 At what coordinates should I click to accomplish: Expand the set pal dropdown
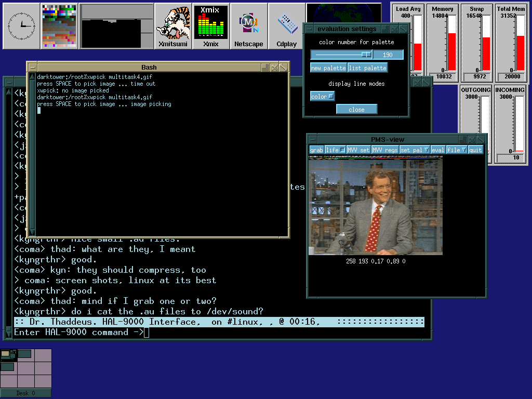(x=414, y=150)
